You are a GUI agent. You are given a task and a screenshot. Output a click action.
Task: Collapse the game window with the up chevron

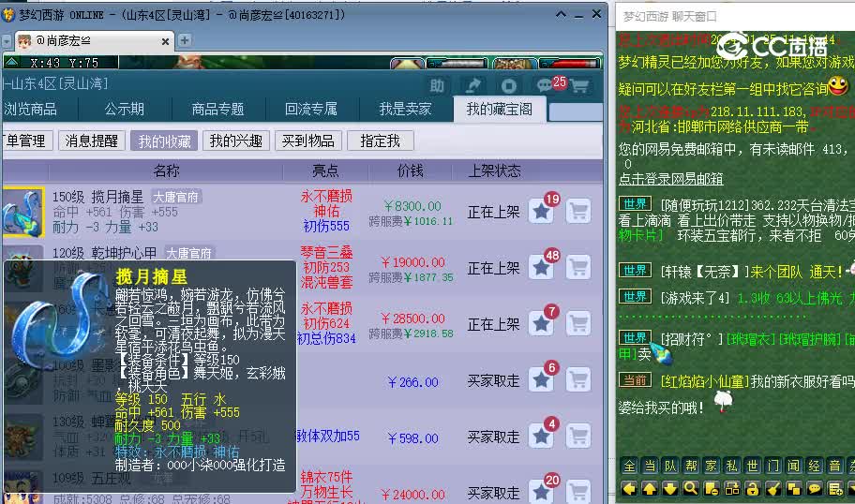coord(561,15)
